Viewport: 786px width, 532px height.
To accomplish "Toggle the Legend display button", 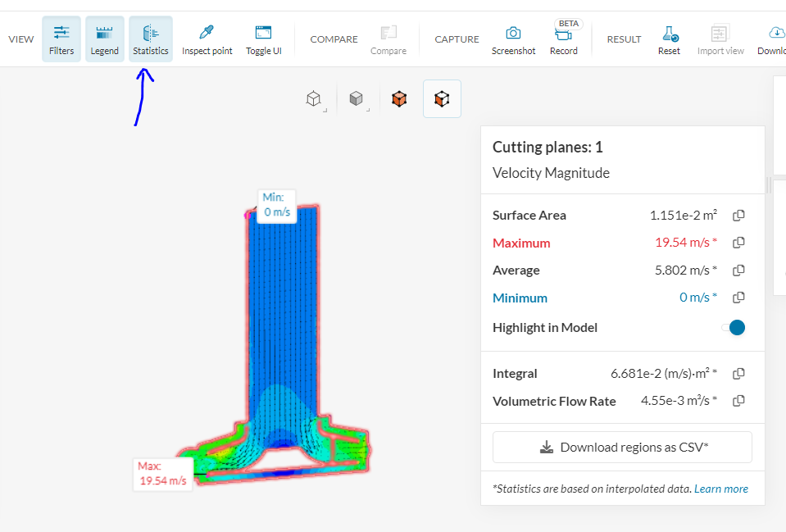I will [104, 39].
